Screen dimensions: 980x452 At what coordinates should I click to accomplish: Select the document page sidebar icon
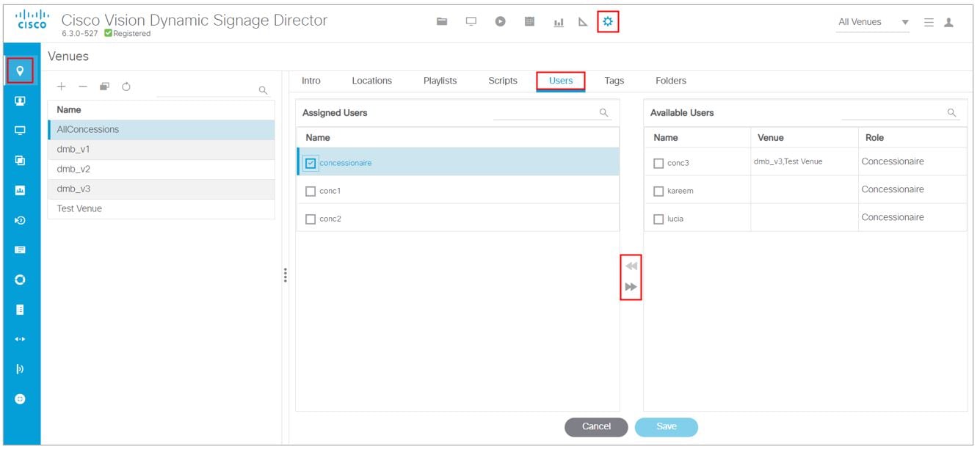pyautogui.click(x=20, y=310)
